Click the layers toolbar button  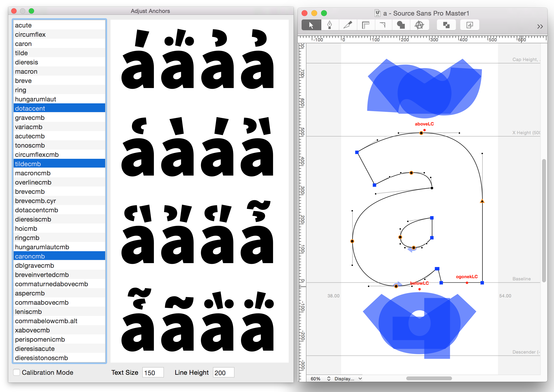pos(470,25)
